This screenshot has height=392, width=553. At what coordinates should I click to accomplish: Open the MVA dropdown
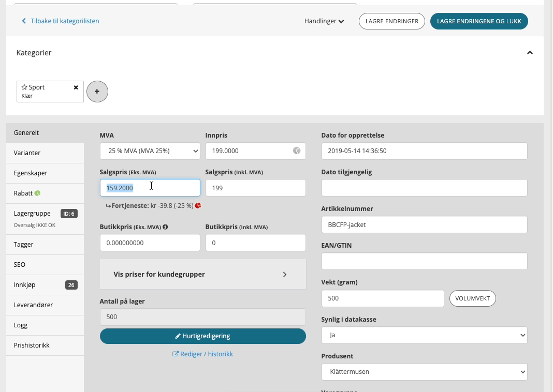point(150,151)
